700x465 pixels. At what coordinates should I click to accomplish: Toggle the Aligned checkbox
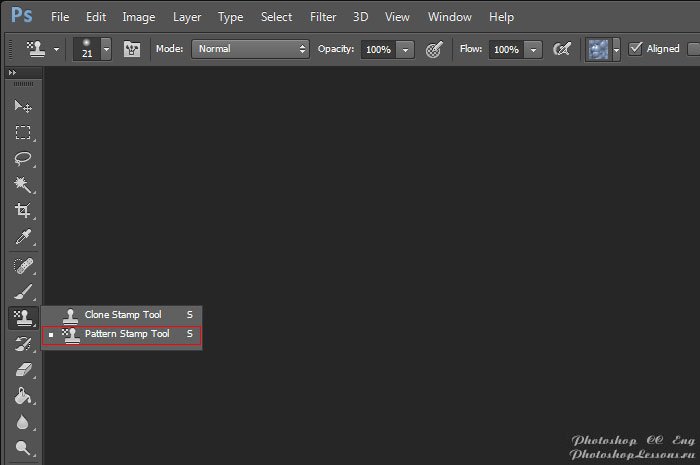(x=635, y=49)
